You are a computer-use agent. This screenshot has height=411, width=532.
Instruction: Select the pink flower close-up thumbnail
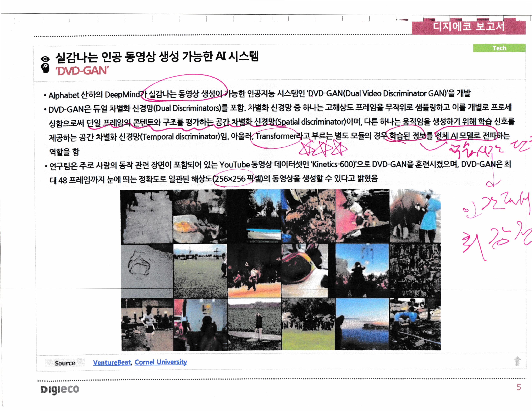(x=362, y=216)
